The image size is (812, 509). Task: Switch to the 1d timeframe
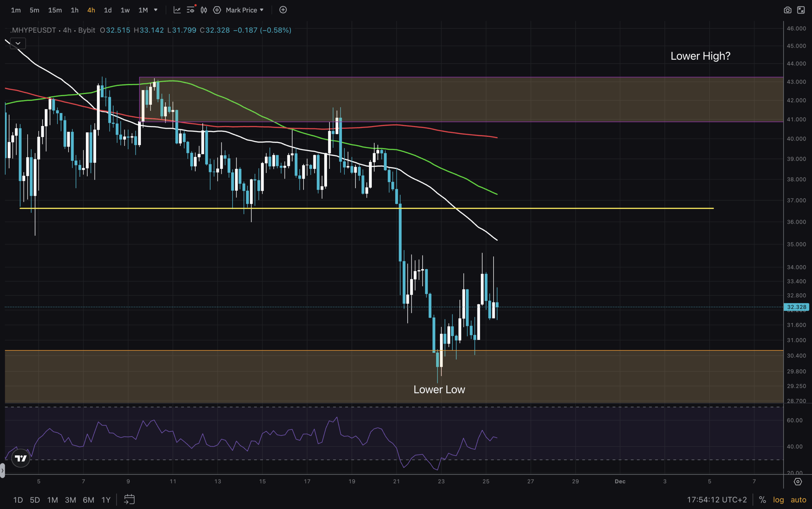(x=108, y=10)
